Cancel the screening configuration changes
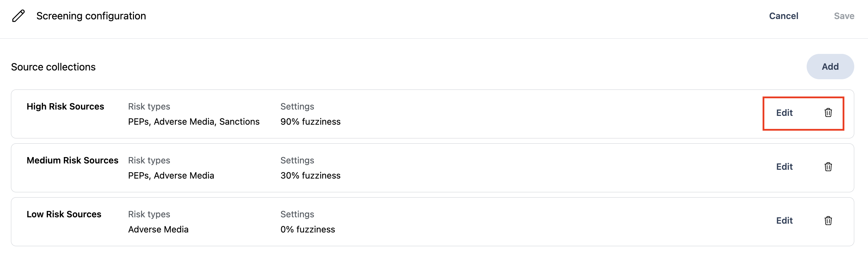 click(x=783, y=15)
